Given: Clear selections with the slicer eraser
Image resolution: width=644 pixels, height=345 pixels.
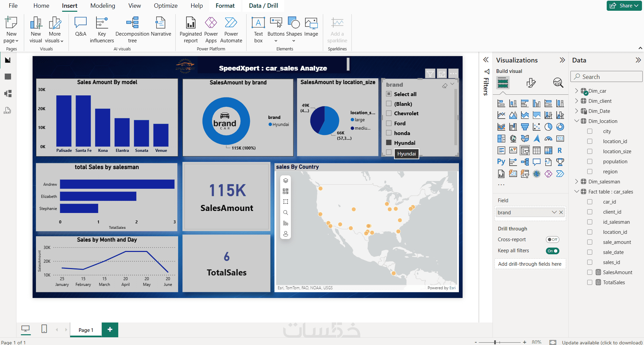Looking at the screenshot, I should [445, 86].
